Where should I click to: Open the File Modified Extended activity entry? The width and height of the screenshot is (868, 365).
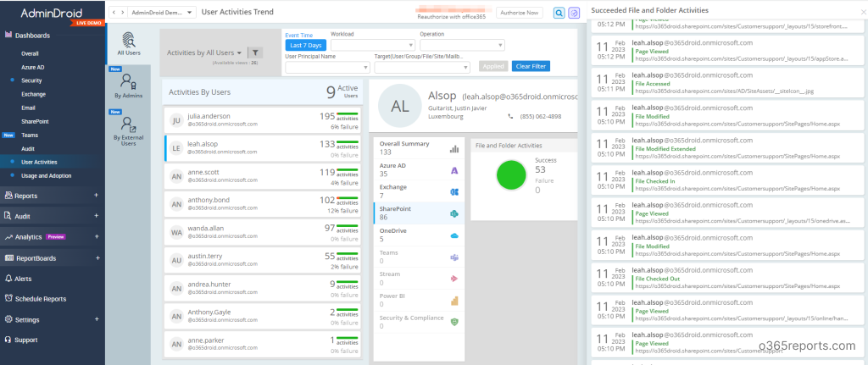pos(727,148)
